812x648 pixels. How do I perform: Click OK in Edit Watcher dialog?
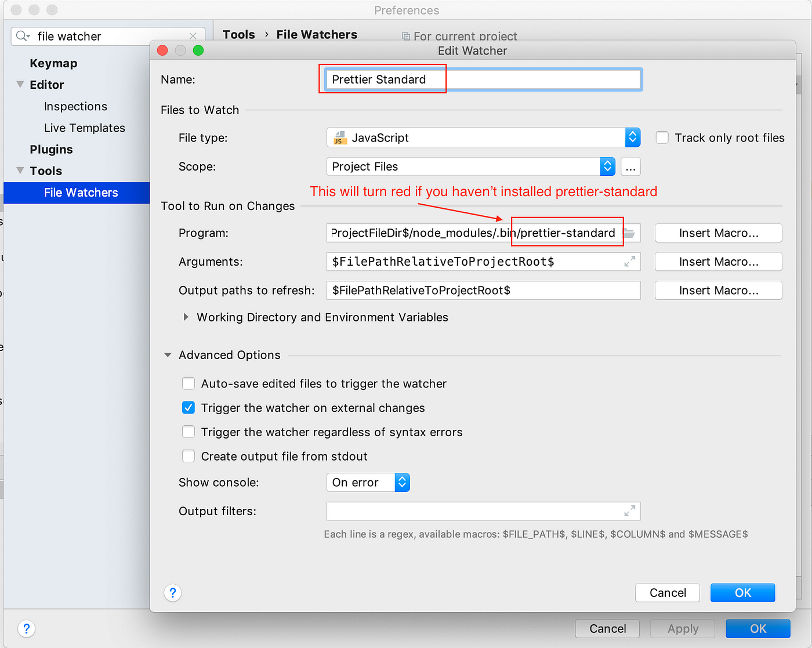click(x=743, y=592)
